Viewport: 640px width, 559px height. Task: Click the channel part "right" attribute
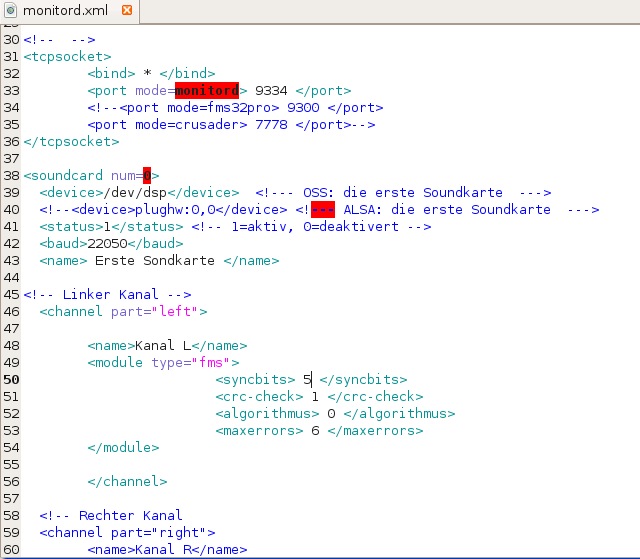(159, 532)
